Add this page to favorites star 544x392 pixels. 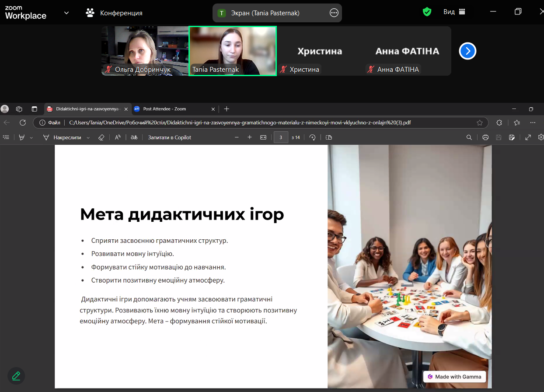[480, 123]
